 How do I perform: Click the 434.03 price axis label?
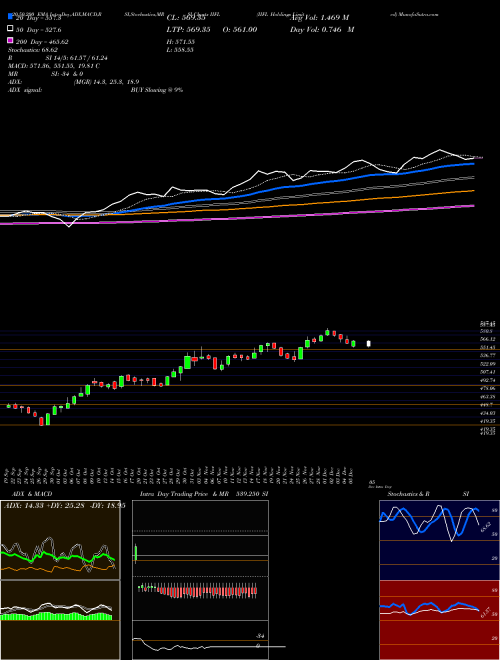pyautogui.click(x=487, y=413)
